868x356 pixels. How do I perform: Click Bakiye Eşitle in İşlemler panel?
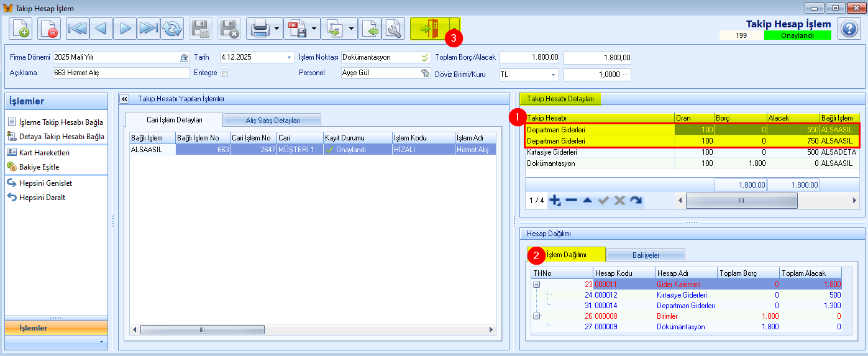point(39,167)
